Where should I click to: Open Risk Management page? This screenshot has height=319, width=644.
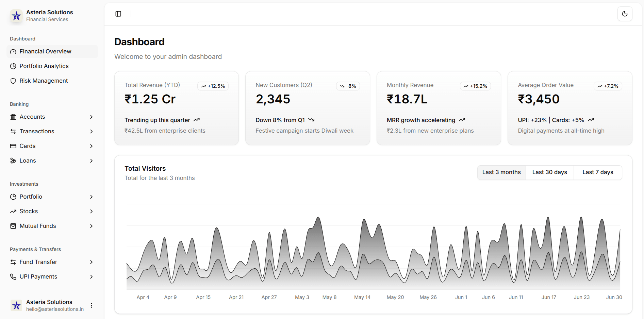(52, 81)
